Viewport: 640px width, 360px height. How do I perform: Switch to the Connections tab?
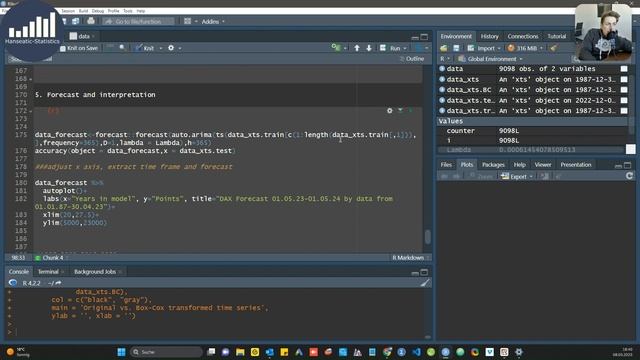[522, 37]
